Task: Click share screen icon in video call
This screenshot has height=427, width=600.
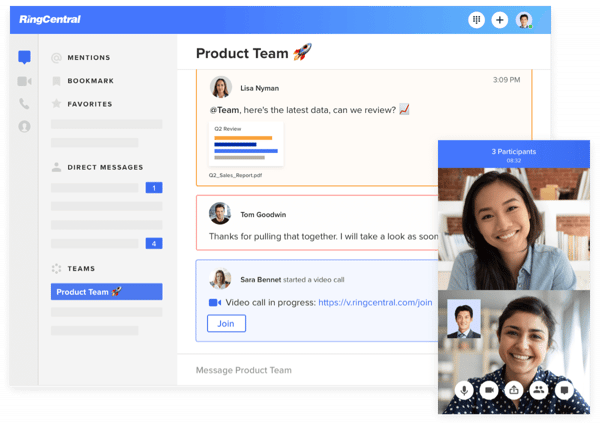Action: coord(514,390)
